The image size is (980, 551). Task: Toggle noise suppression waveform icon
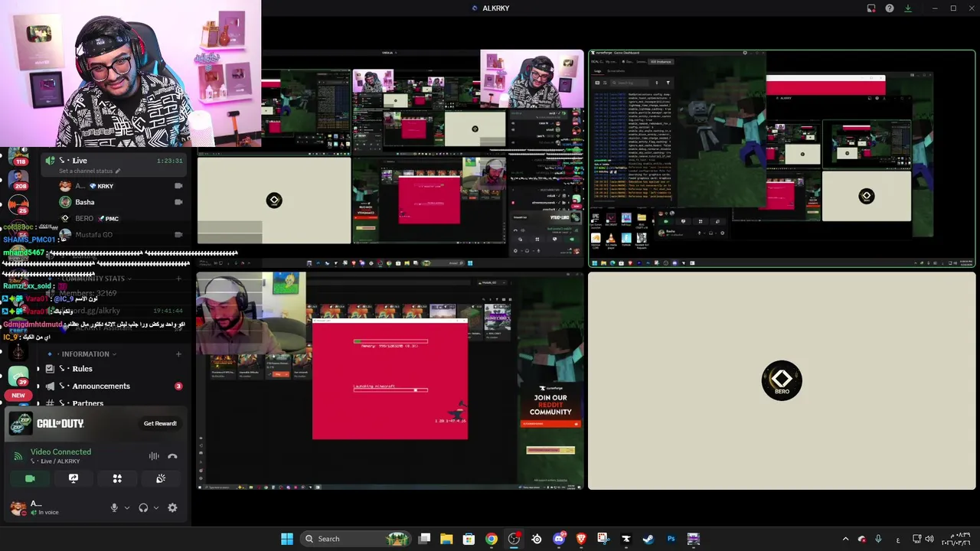154,456
